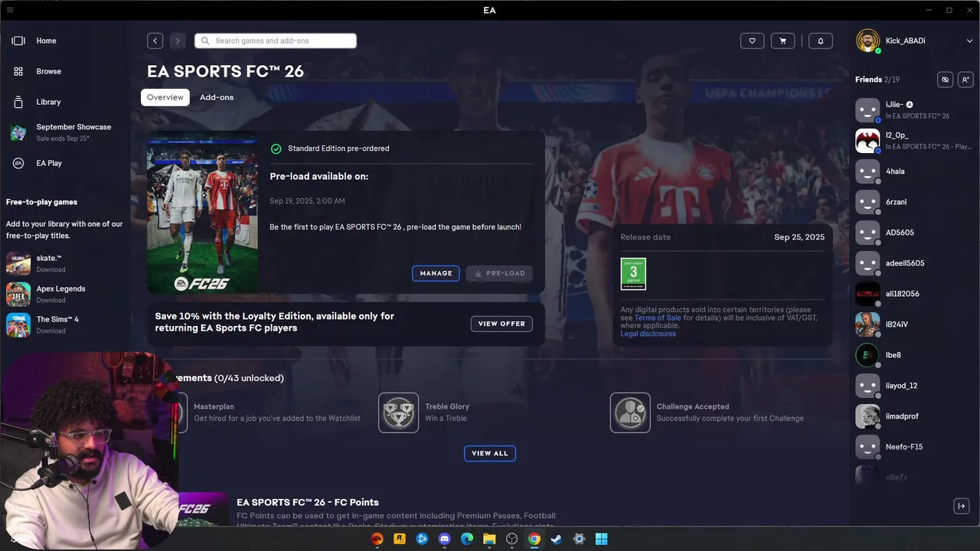Open friend I2_Op_ in friends list
The height and width of the screenshot is (551, 980).
pyautogui.click(x=914, y=141)
